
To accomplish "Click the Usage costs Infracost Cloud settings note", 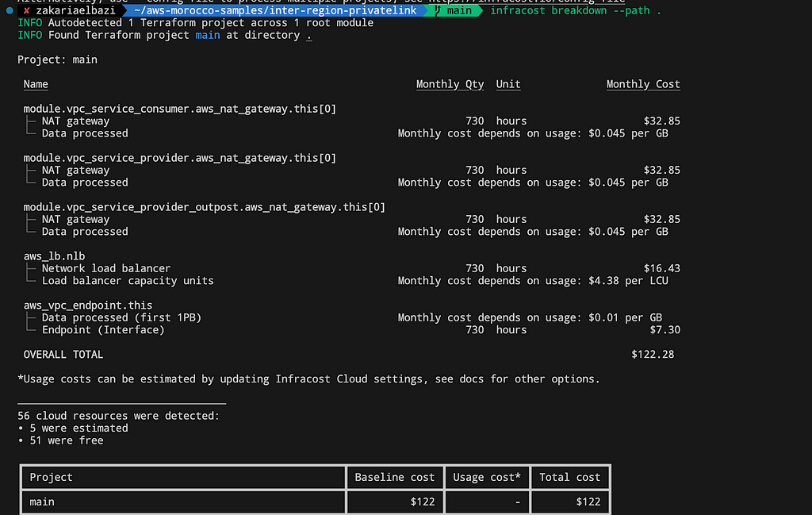I will point(308,379).
